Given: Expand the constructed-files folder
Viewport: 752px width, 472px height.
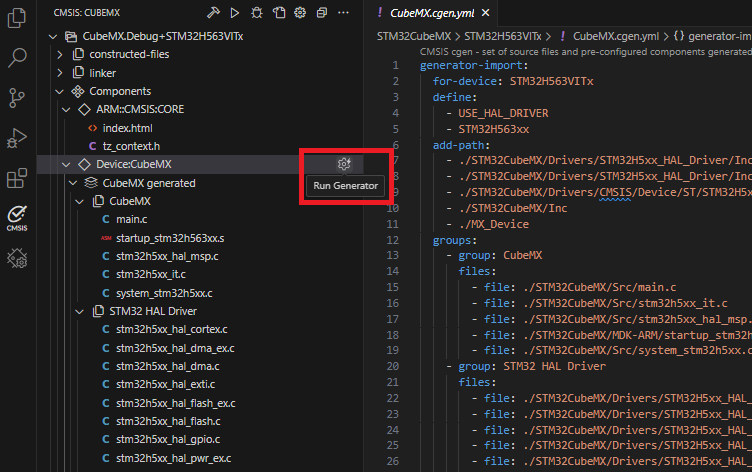Looking at the screenshot, I should point(59,54).
